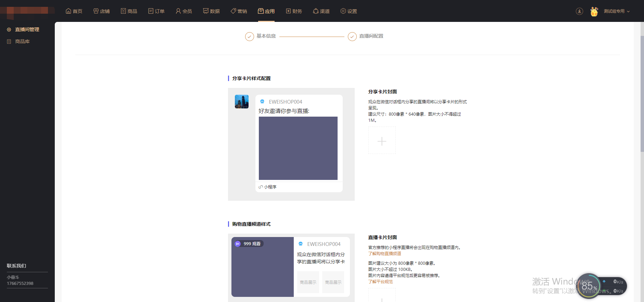This screenshot has height=302, width=644.
Task: Upload share card cover via plus box
Action: [382, 141]
